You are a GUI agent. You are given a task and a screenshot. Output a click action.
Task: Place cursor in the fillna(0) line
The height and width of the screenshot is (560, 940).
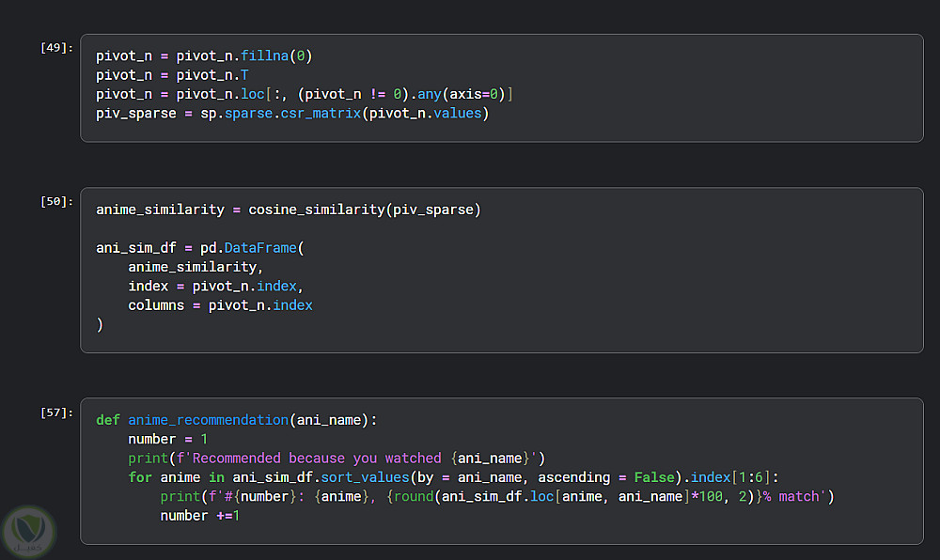click(x=204, y=55)
